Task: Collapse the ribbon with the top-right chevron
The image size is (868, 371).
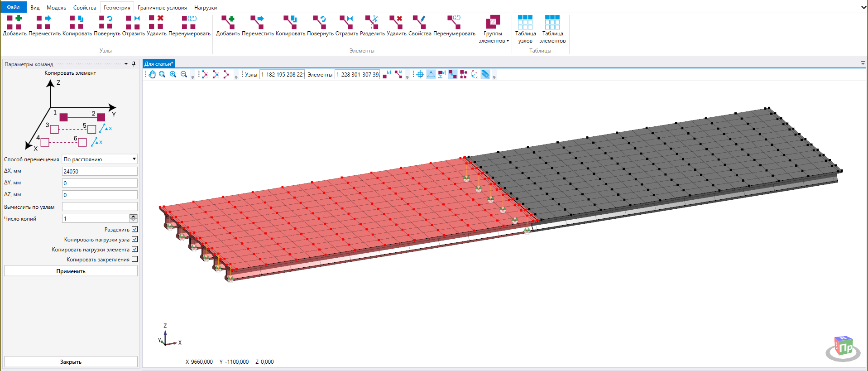Action: pos(863,7)
